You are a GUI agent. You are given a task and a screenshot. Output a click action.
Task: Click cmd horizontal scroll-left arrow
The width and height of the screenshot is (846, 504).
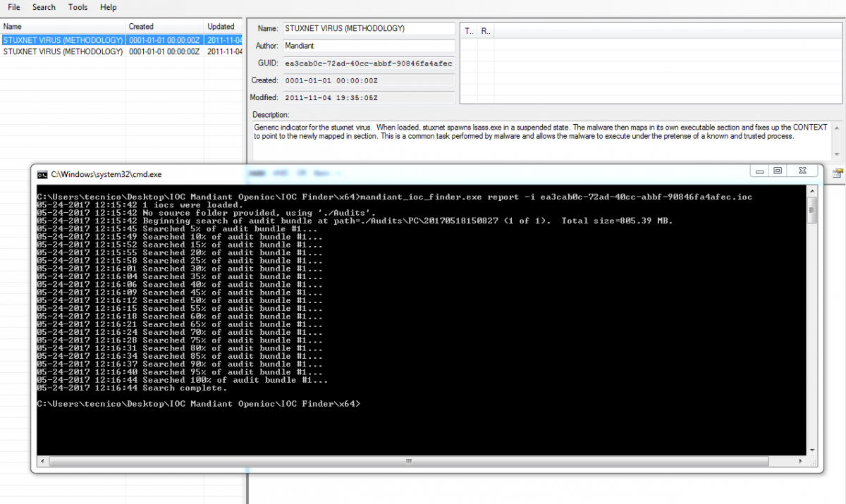[42, 461]
